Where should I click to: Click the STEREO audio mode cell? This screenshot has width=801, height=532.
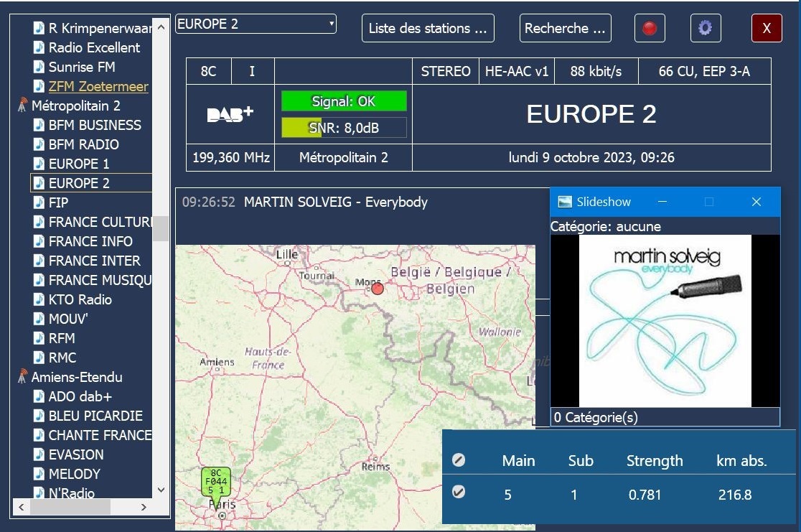(446, 71)
